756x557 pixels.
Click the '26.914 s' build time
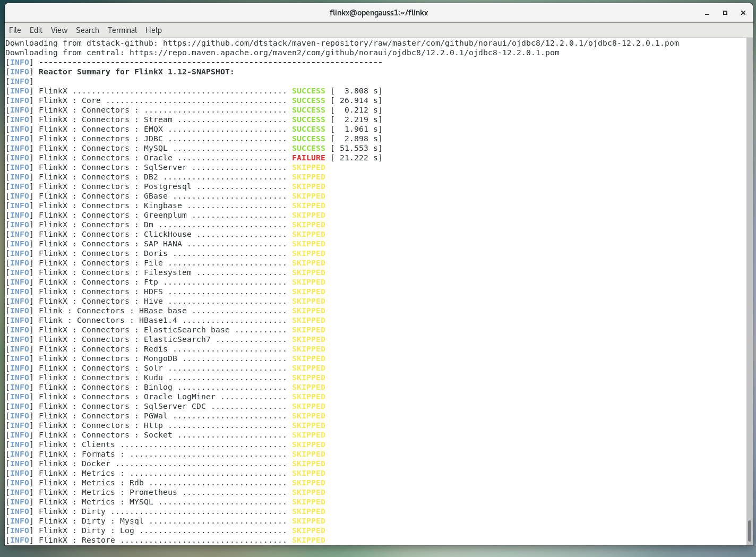(358, 100)
